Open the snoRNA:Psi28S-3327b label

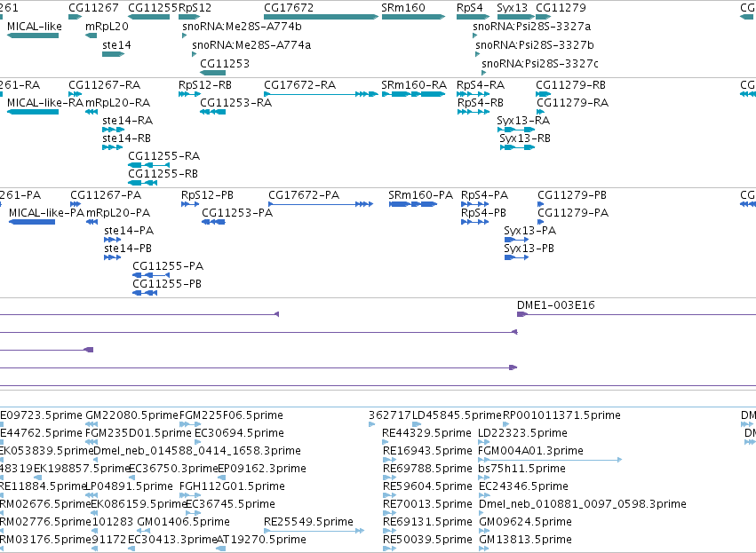tap(535, 44)
